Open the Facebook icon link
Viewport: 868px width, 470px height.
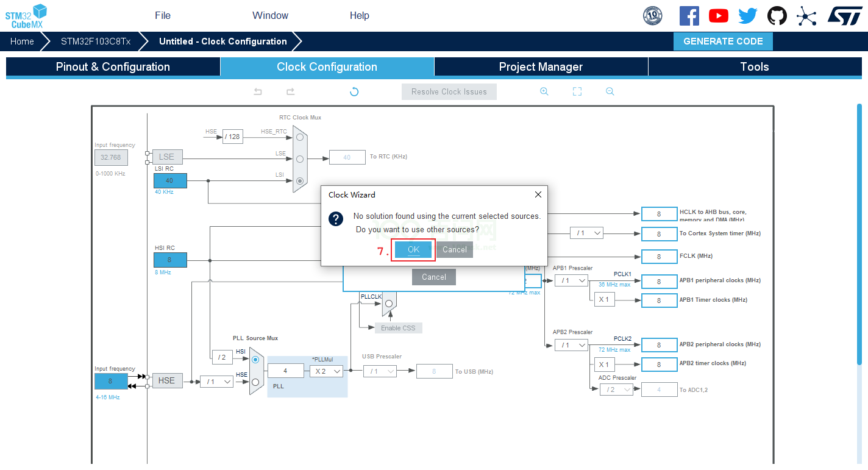pos(689,16)
